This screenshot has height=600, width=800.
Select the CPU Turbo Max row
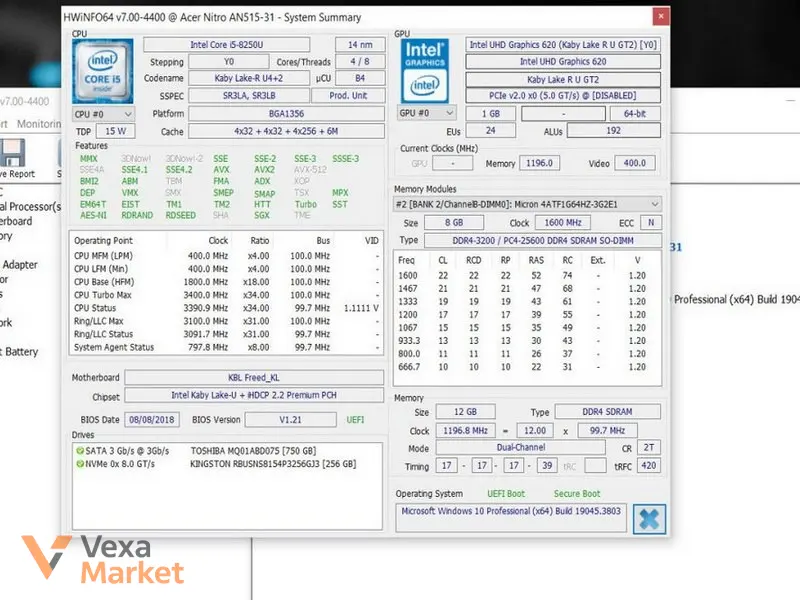tap(227, 295)
